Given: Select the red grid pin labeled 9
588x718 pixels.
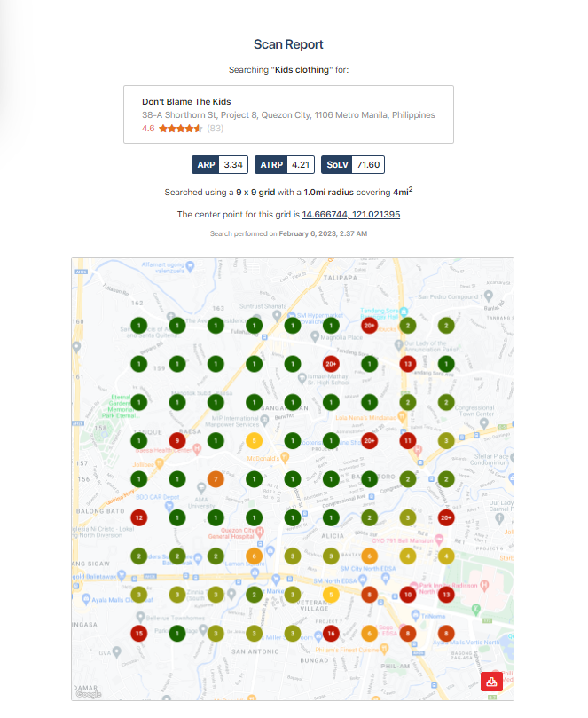Looking at the screenshot, I should click(x=177, y=441).
